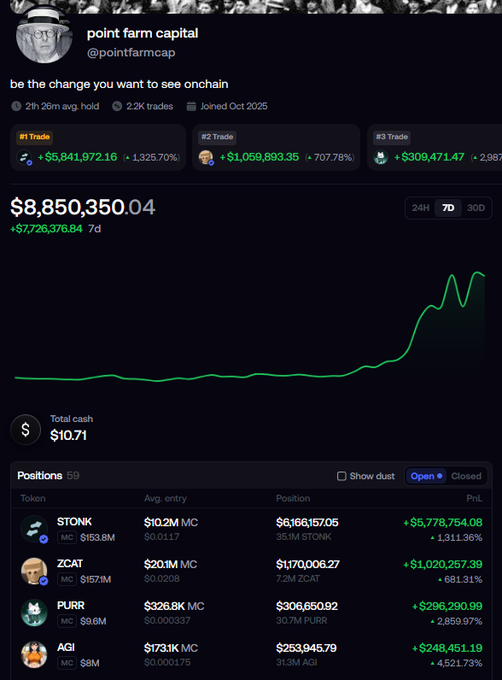The height and width of the screenshot is (680, 502).
Task: Enable the Show dust checkbox
Action: point(342,476)
